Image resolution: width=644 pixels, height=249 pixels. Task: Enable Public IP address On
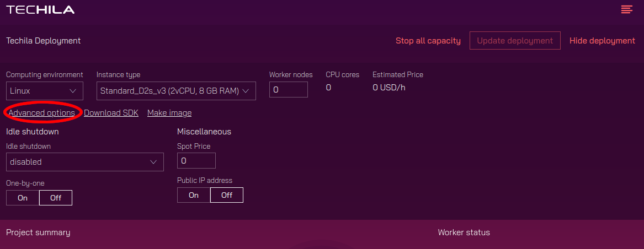pyautogui.click(x=194, y=195)
